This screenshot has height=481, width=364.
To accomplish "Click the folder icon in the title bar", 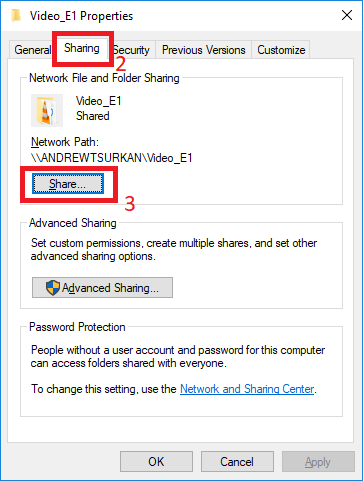I will coord(16,16).
